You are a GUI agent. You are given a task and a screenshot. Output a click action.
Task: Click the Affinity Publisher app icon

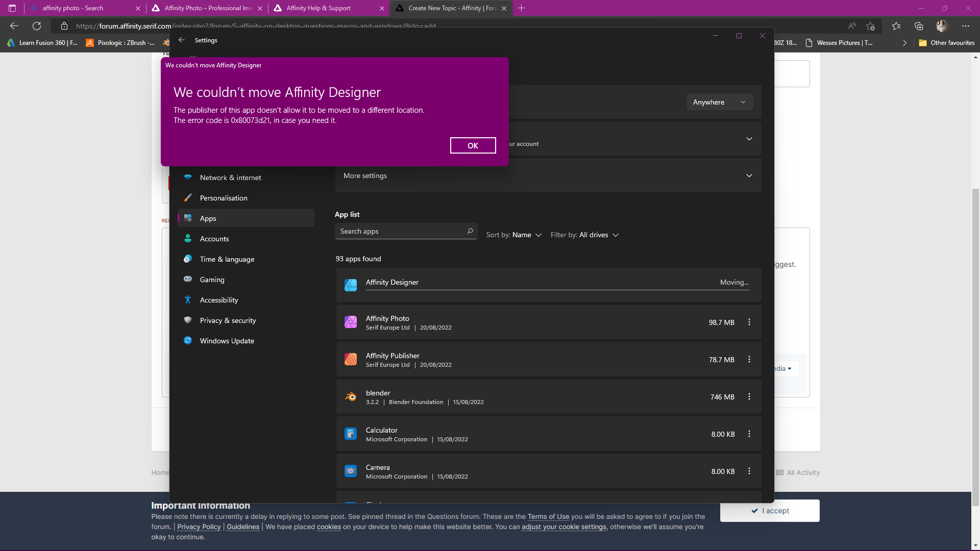351,360
